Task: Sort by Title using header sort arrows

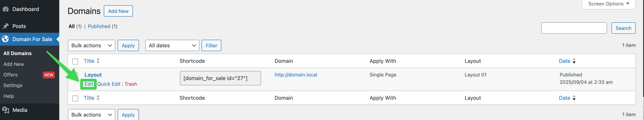Action: pyautogui.click(x=98, y=61)
